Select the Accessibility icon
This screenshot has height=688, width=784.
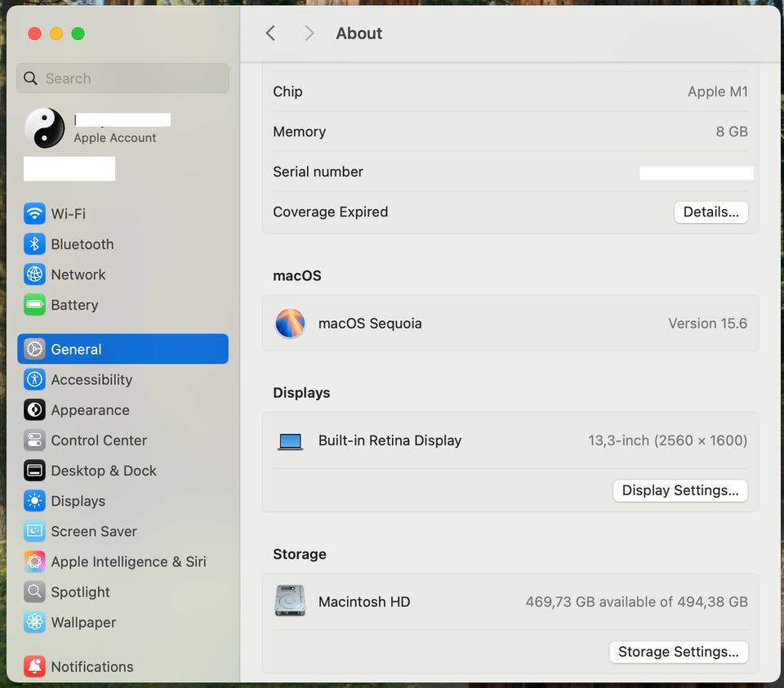tap(34, 379)
